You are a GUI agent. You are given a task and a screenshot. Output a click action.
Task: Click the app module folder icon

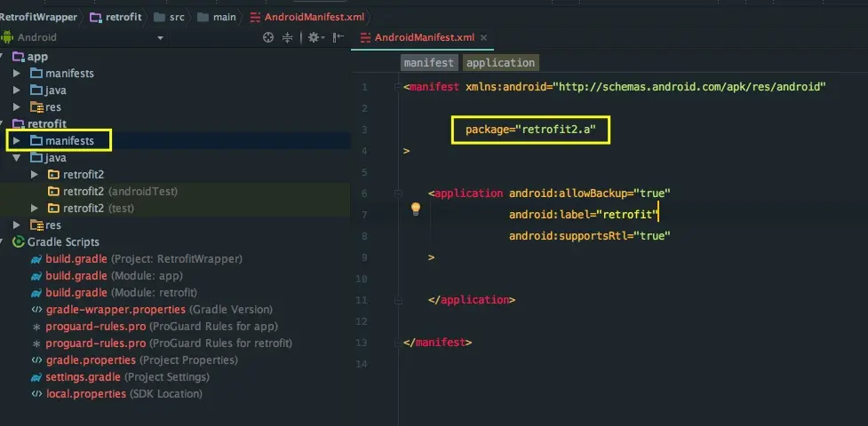point(19,57)
